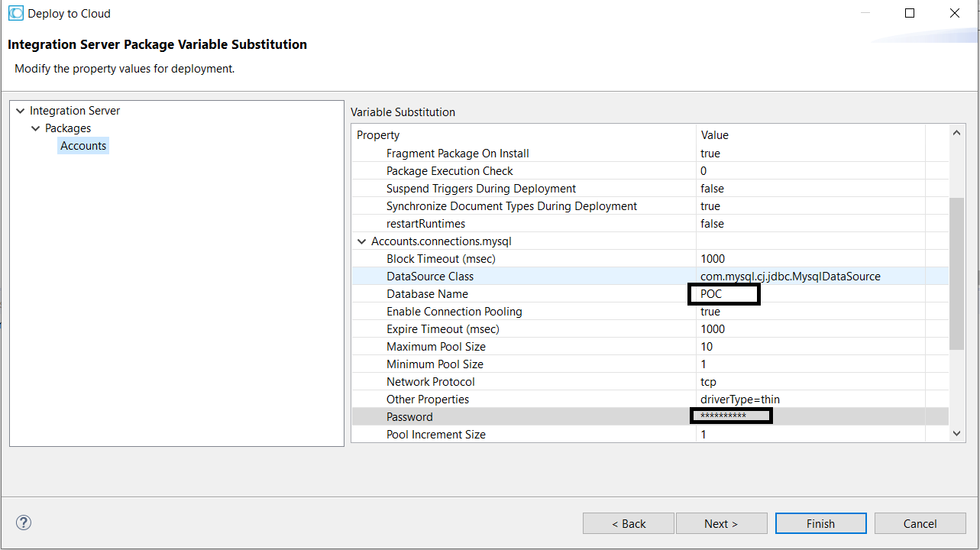
Task: Click Synchronize Document Types value true
Action: coord(710,206)
